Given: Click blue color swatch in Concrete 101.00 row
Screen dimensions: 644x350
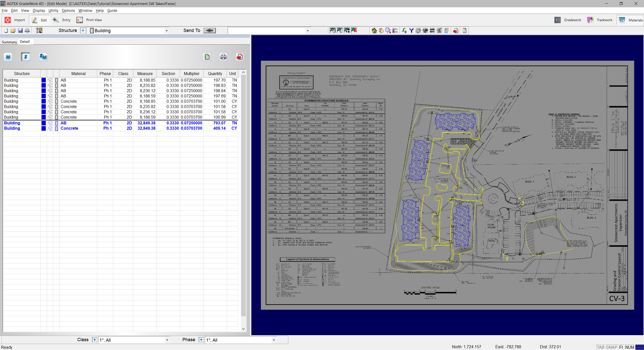Looking at the screenshot, I should [x=44, y=101].
